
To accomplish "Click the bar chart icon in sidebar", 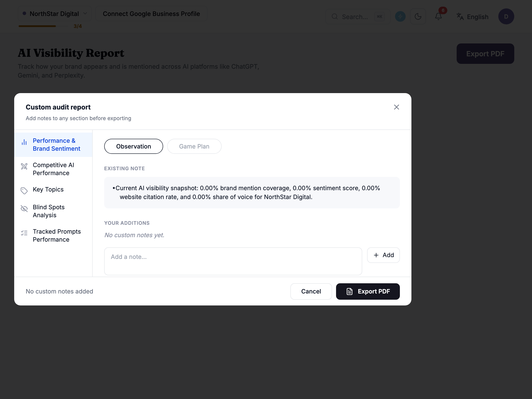I will pyautogui.click(x=24, y=142).
